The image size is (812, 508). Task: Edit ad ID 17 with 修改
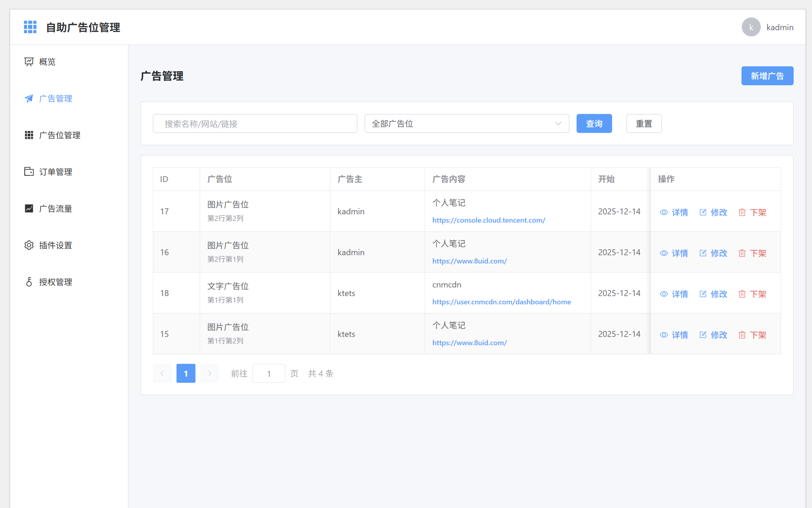pyautogui.click(x=713, y=212)
